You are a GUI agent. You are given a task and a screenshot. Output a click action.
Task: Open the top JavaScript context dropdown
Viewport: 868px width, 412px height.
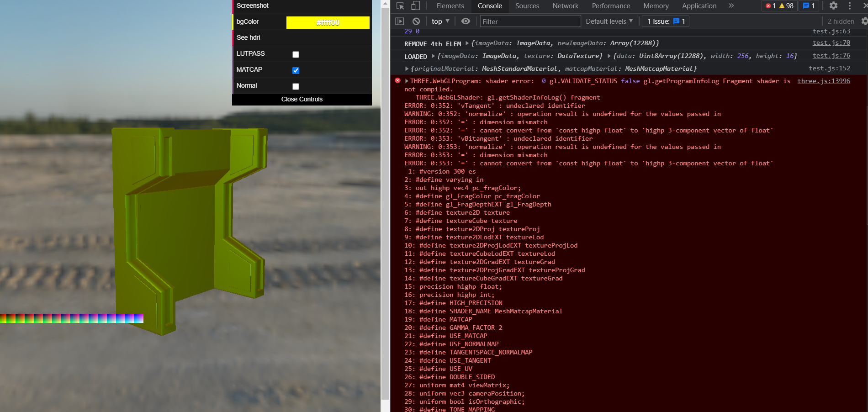coord(440,21)
